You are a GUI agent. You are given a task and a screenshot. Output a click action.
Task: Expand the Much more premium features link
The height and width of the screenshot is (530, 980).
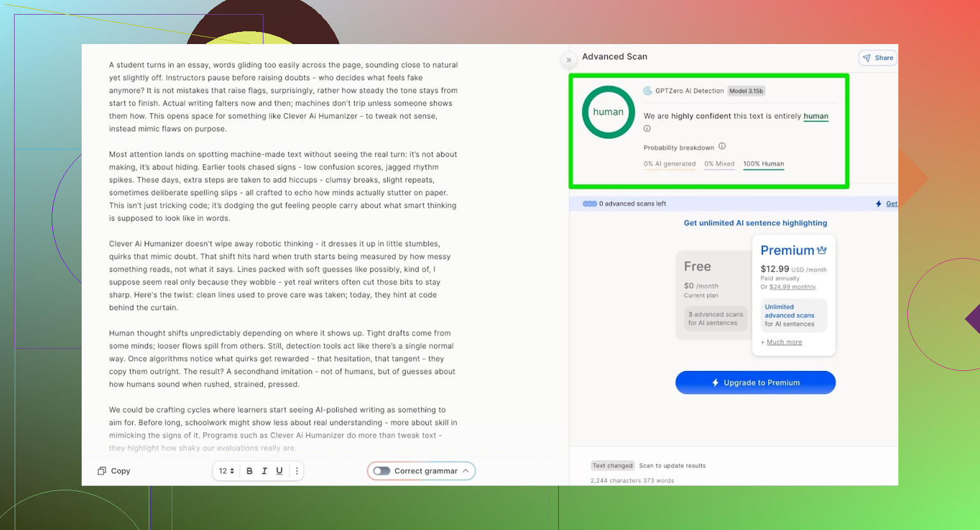tap(783, 342)
